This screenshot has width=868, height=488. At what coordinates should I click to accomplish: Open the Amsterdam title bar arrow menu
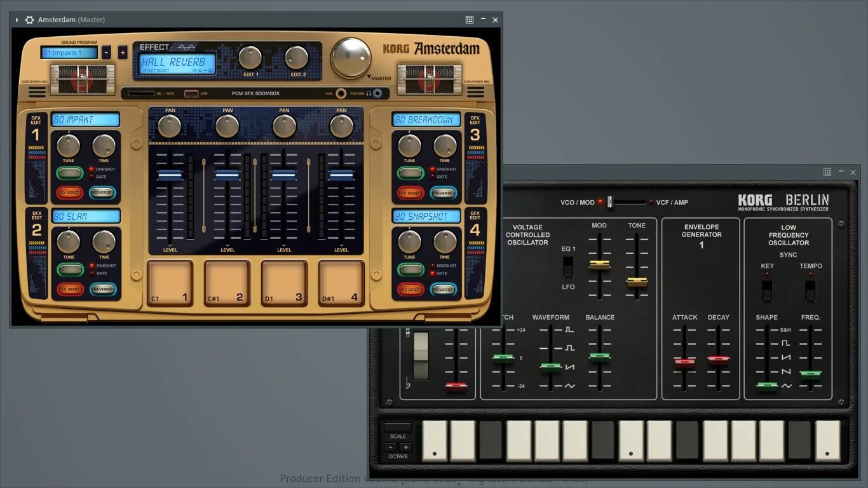tap(17, 20)
